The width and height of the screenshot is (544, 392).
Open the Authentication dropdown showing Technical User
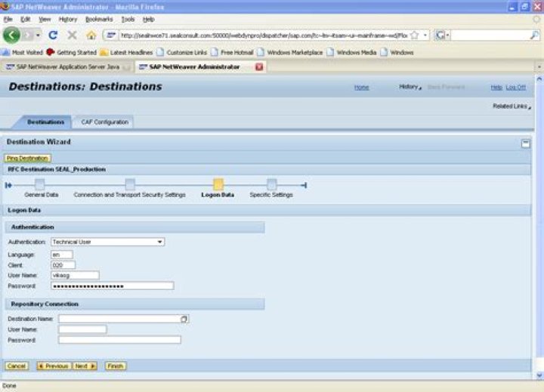coord(107,242)
